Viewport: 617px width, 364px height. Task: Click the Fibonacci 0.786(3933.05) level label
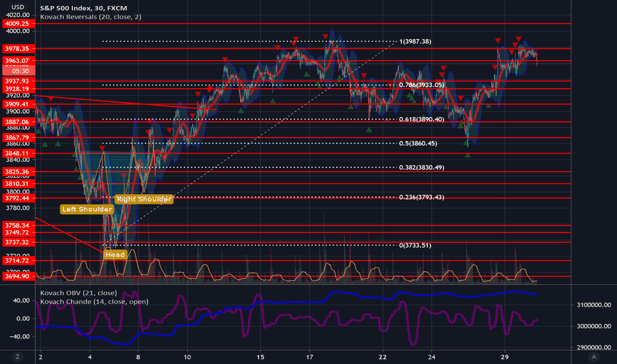(422, 85)
